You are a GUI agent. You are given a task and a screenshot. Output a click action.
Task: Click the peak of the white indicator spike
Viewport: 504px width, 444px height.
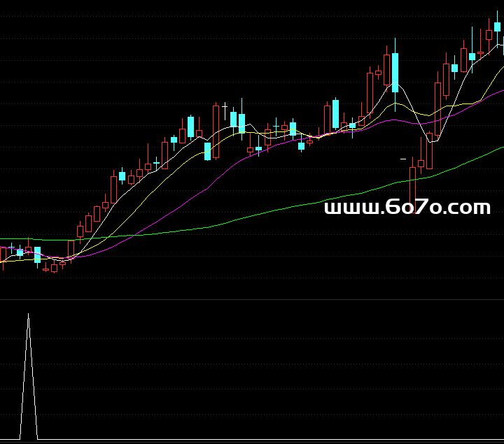(28, 315)
